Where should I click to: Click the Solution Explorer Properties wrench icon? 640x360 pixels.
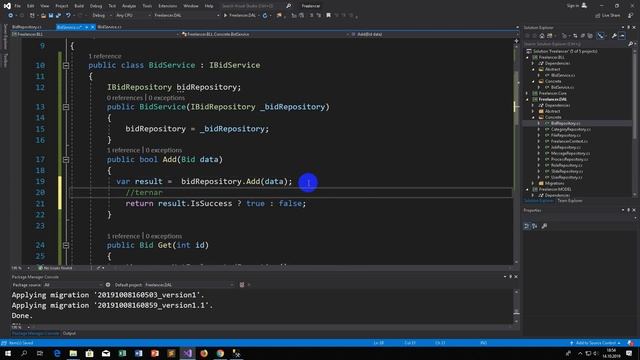[x=614, y=36]
